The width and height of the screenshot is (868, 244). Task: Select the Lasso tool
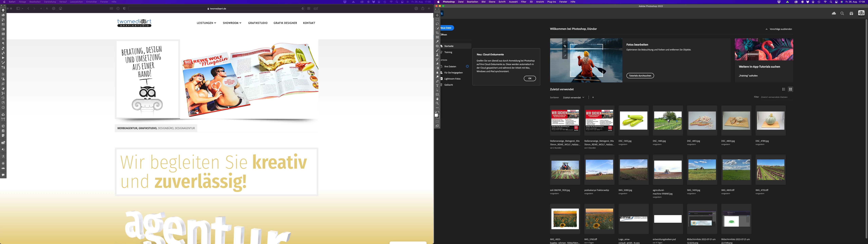pyautogui.click(x=437, y=24)
